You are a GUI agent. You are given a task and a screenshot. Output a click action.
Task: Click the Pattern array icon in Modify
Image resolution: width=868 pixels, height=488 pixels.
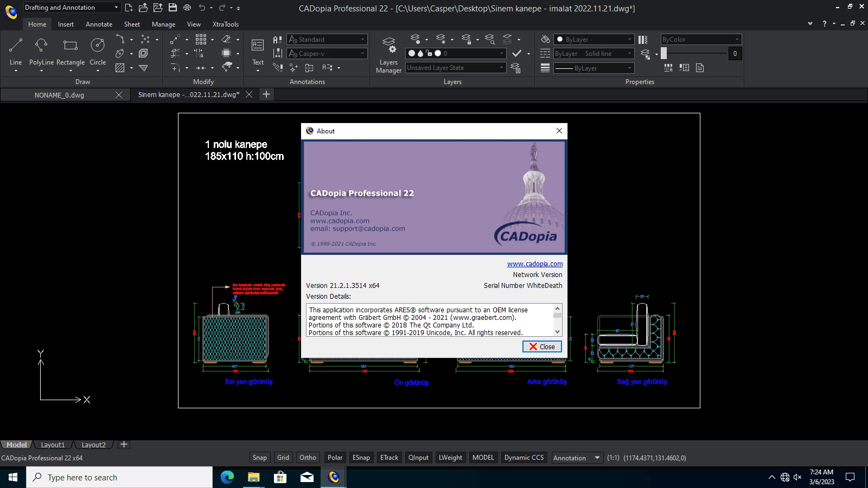coord(201,39)
